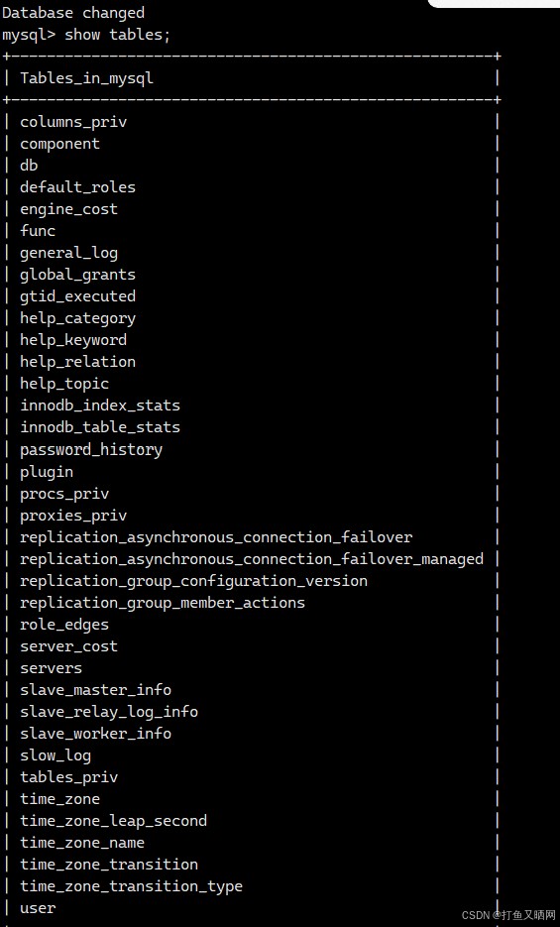Select the help_keyword entry
560x927 pixels.
pos(73,340)
